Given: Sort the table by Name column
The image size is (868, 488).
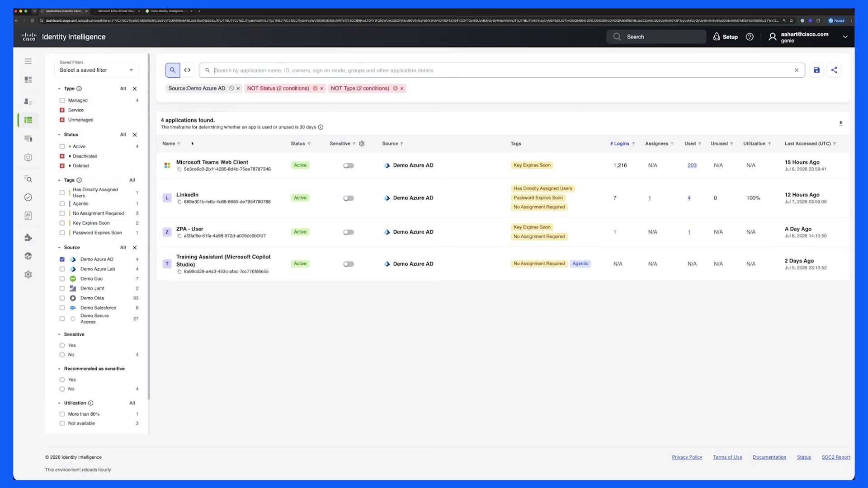Looking at the screenshot, I should point(171,144).
